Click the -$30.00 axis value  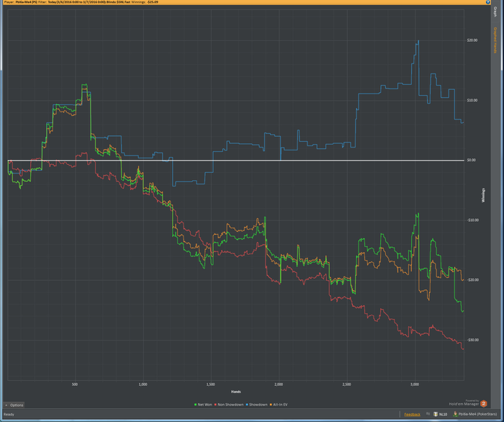pos(472,340)
